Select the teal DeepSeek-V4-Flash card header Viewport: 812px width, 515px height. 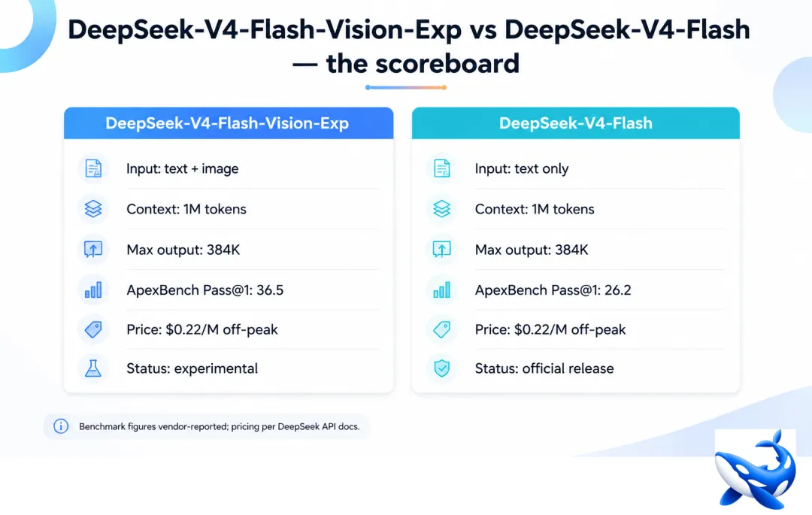[575, 123]
